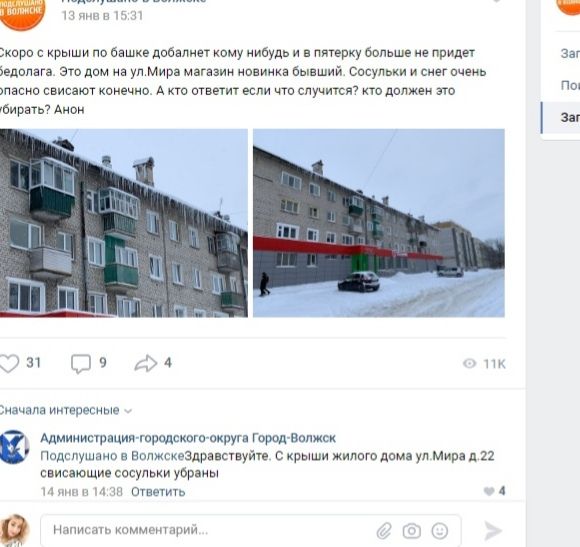Expand the Сначала интересные sort dropdown
The height and width of the screenshot is (547, 580).
click(65, 410)
